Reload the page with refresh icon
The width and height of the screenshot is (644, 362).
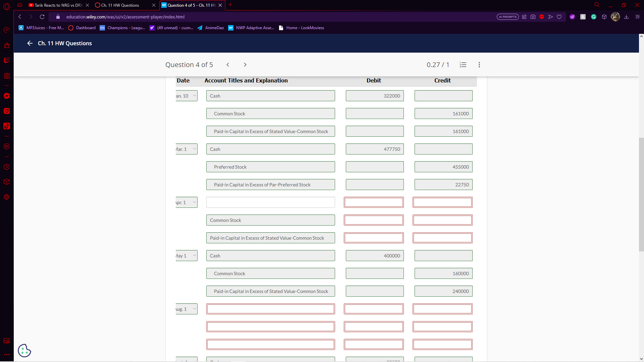pyautogui.click(x=42, y=17)
